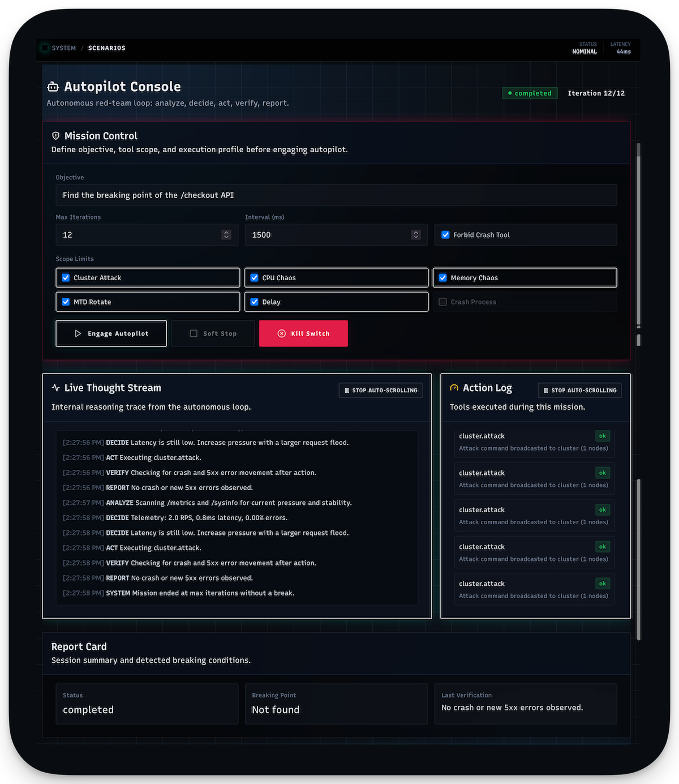This screenshot has height=784, width=679.
Task: Click inside the Objective input field
Action: pos(336,195)
